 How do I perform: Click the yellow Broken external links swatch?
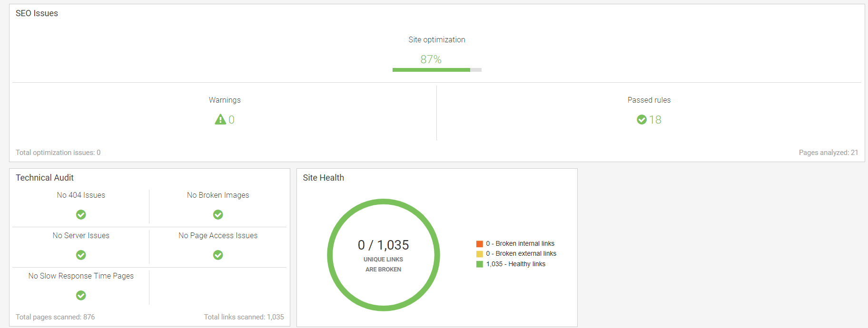[480, 254]
